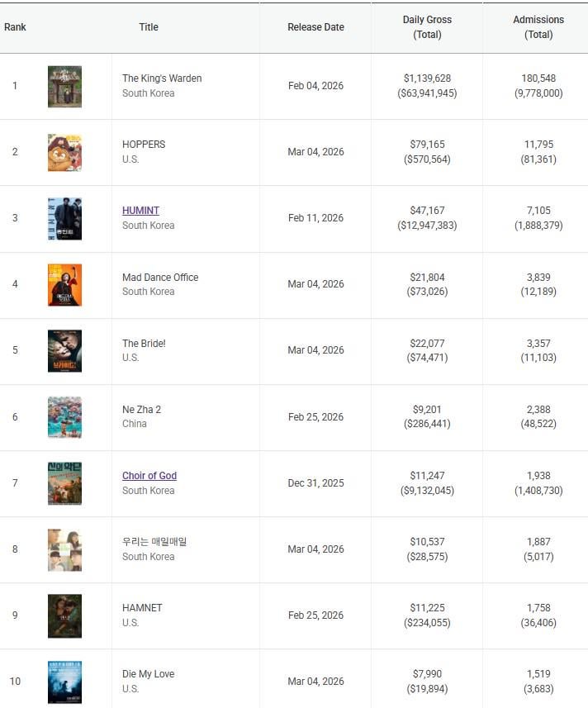The image size is (588, 708).
Task: Click The King's Warden poster thumbnail
Action: coord(64,87)
